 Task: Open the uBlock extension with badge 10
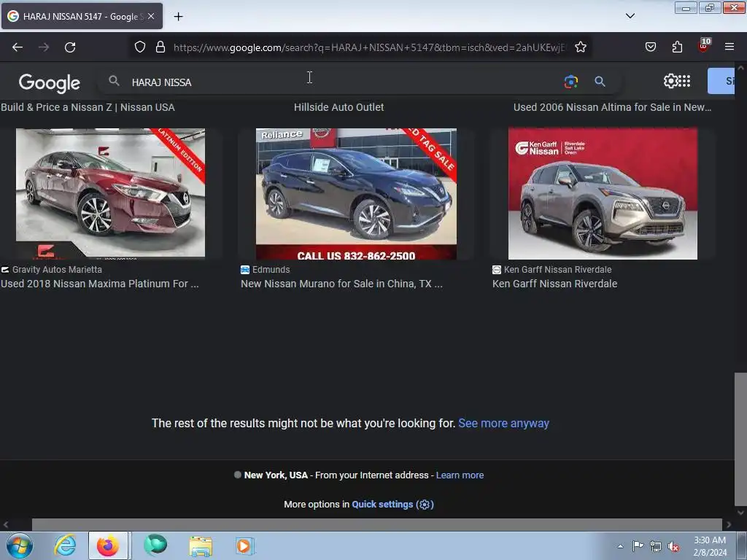point(704,46)
